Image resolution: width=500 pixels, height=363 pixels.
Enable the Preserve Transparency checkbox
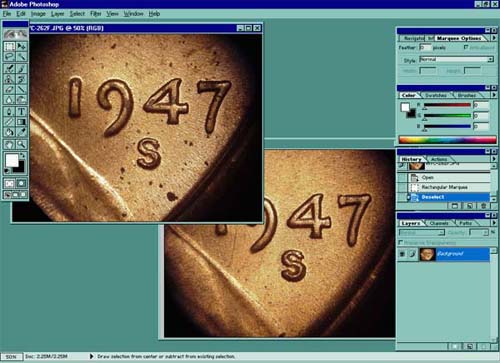coord(401,242)
